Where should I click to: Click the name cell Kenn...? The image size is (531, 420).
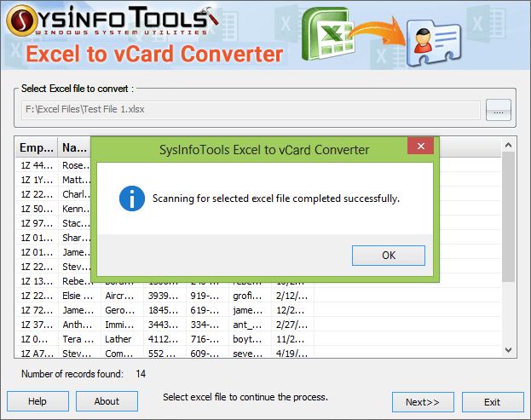coord(75,209)
